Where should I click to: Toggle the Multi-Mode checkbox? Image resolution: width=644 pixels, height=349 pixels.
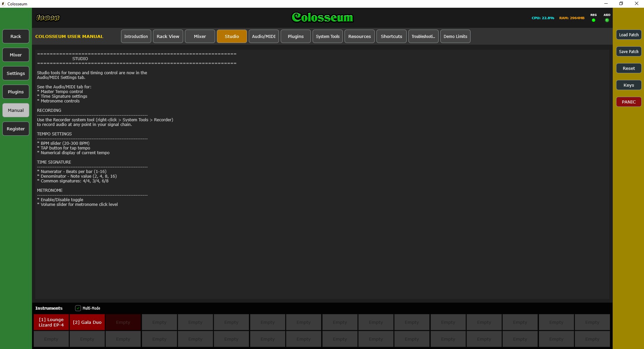click(x=78, y=308)
